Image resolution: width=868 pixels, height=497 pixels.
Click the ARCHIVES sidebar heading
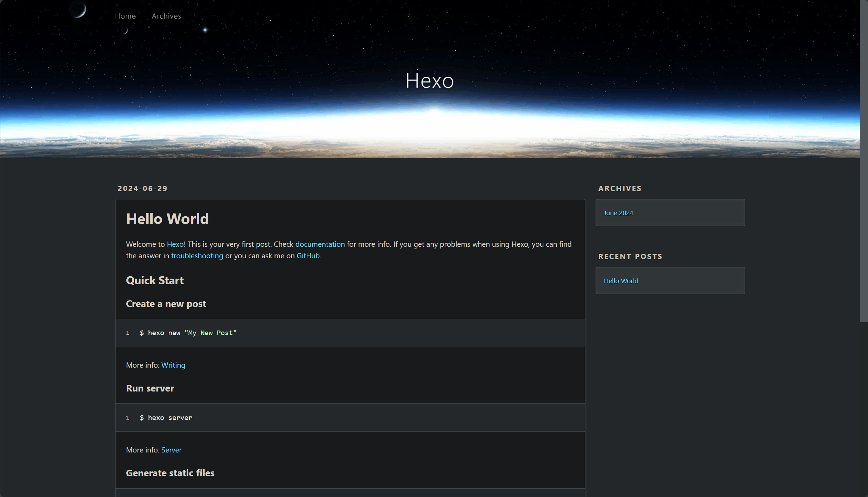pyautogui.click(x=620, y=189)
